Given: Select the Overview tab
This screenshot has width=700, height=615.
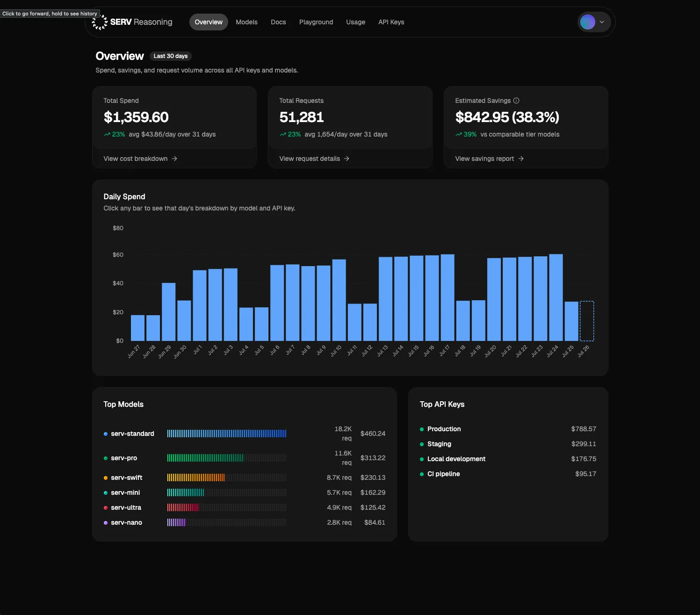Looking at the screenshot, I should click(209, 22).
